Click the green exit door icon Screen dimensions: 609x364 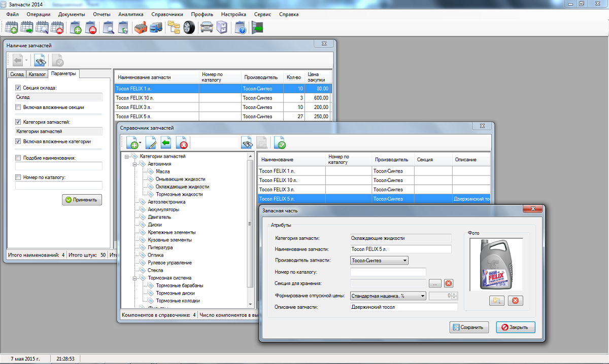coord(258,27)
